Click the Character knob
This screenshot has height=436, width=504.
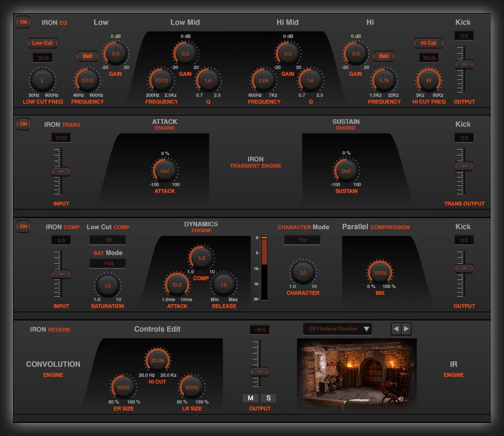[x=303, y=273]
